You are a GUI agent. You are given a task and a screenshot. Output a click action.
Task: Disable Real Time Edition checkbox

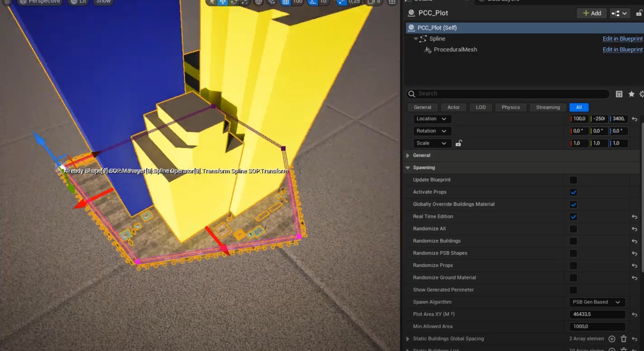point(573,217)
